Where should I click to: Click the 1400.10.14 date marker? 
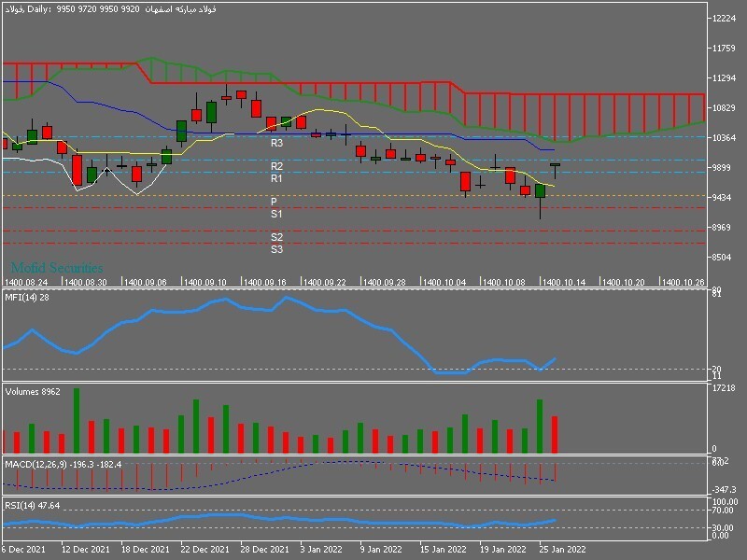pos(564,283)
